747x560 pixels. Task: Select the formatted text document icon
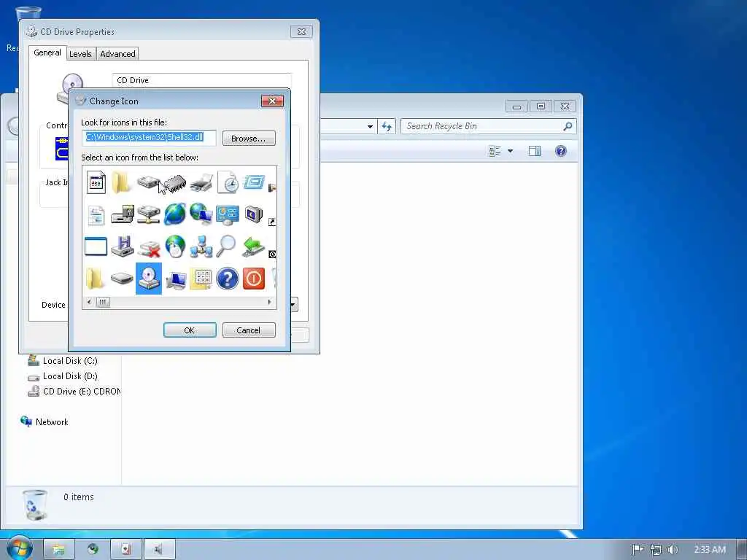(96, 215)
